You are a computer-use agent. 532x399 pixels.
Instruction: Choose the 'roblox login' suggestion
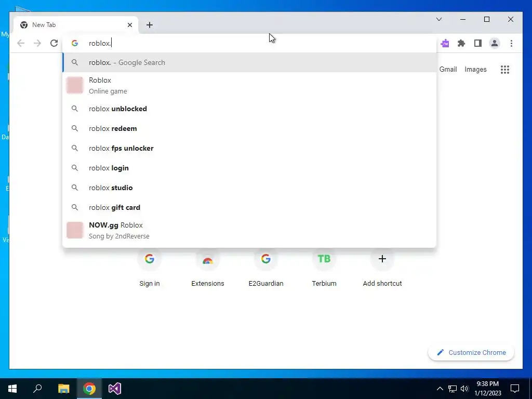tap(249, 168)
